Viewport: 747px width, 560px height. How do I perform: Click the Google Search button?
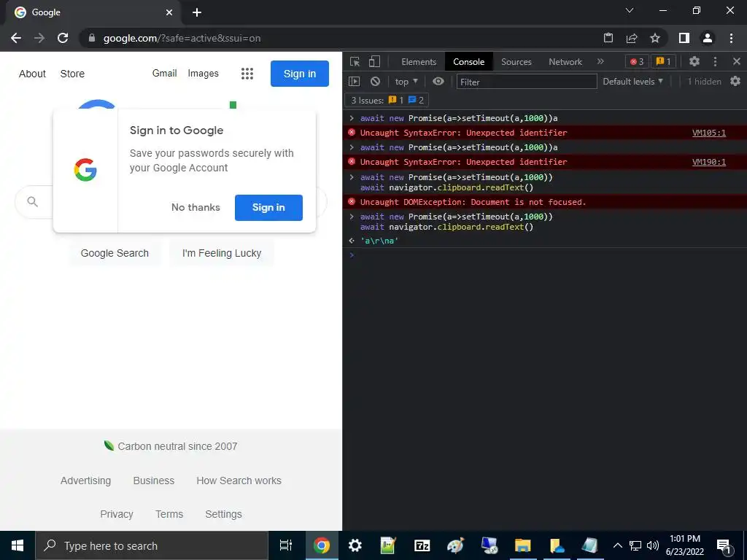coord(115,253)
